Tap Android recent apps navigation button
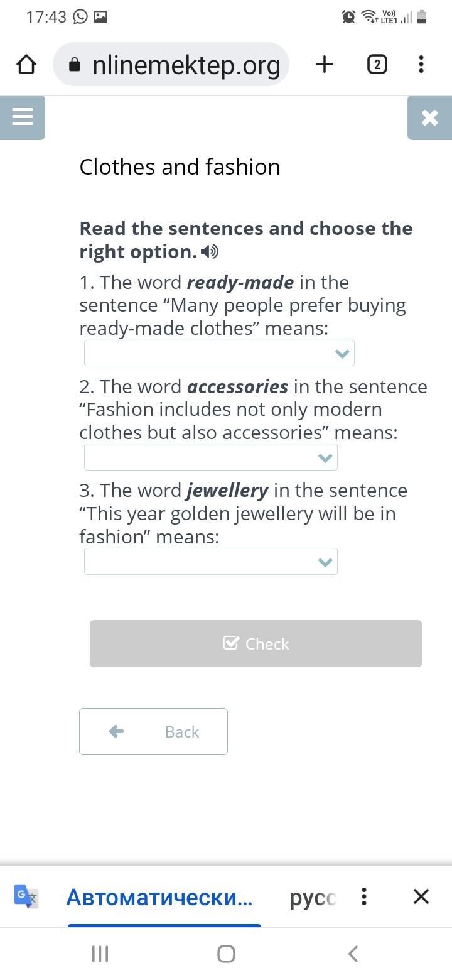The width and height of the screenshot is (452, 980). pos(100,954)
